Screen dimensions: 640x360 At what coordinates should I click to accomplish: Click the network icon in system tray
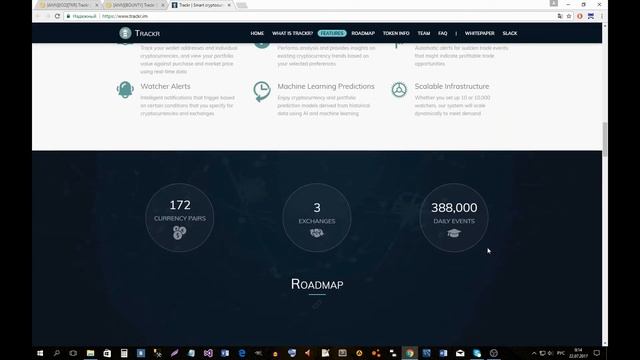tap(542, 353)
